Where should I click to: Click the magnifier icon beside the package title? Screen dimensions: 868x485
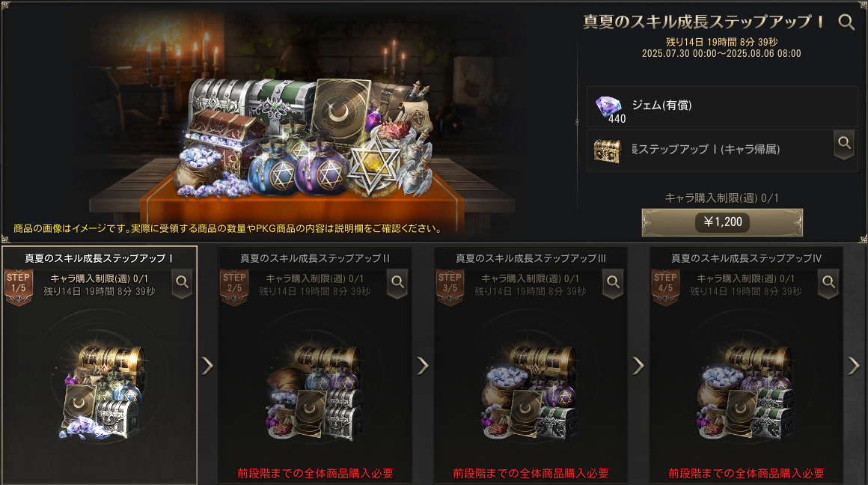(x=846, y=22)
